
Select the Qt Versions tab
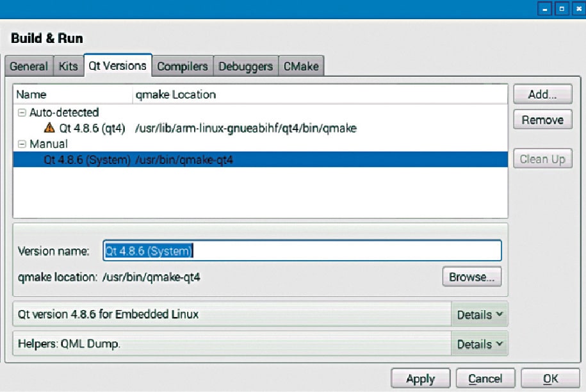(x=117, y=65)
